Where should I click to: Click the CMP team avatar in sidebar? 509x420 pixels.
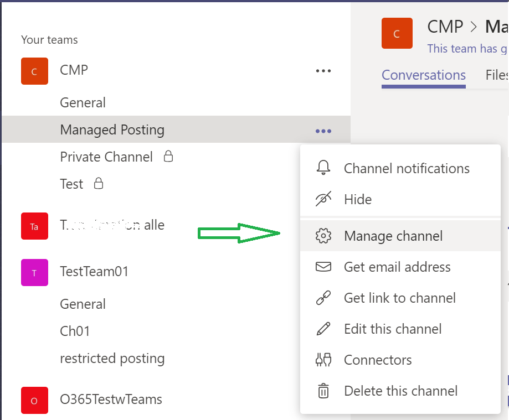35,71
